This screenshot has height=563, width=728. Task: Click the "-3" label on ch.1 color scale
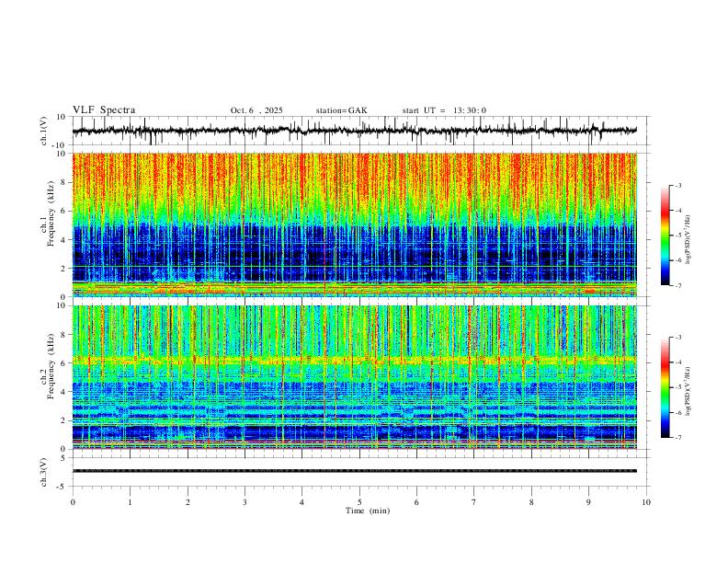pos(677,185)
